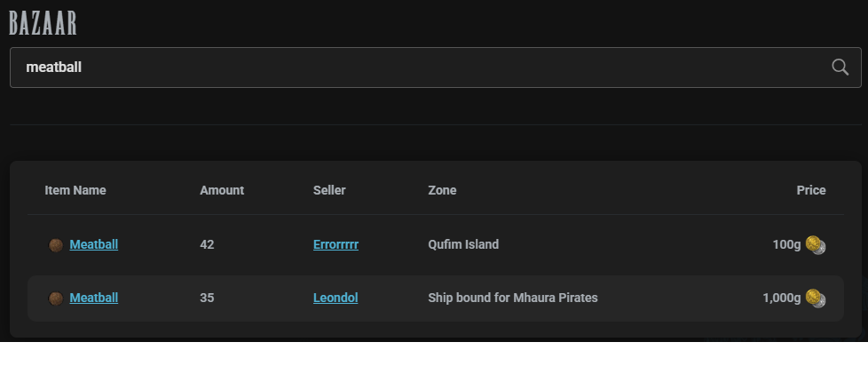Click the Seller column header
Viewport: 868px width, 374px height.
(329, 190)
